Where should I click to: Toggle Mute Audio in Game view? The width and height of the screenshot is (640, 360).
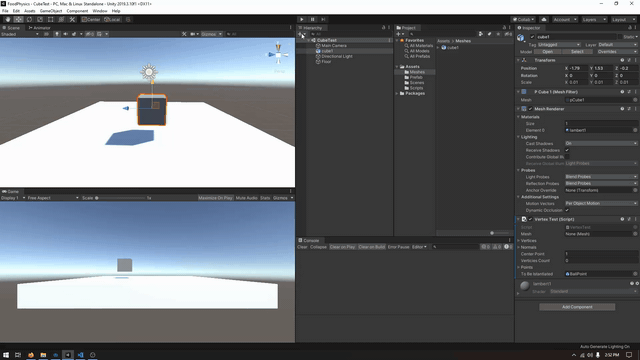[x=247, y=198]
